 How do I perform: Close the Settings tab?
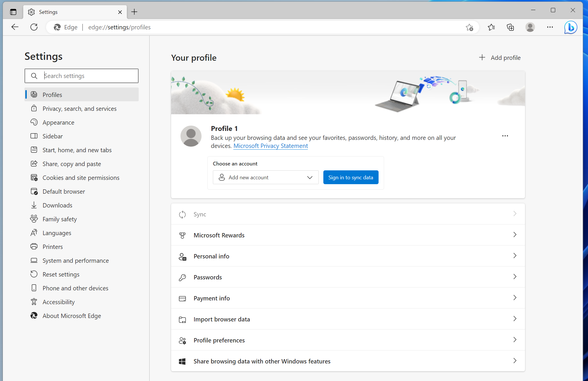tap(120, 12)
